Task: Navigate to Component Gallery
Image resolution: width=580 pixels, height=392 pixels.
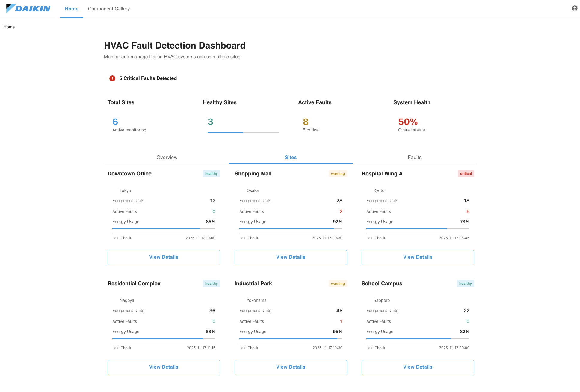Action: (109, 9)
